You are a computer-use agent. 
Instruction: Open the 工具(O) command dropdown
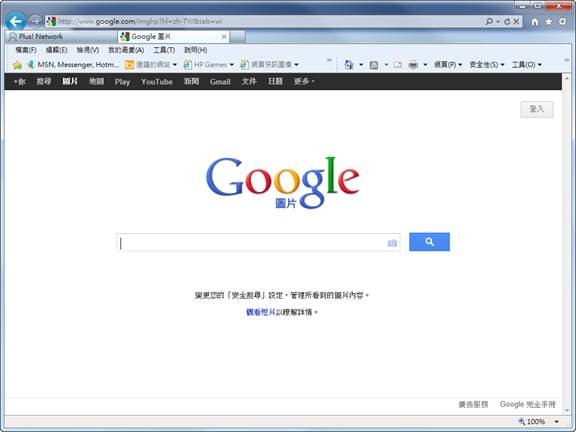[527, 65]
